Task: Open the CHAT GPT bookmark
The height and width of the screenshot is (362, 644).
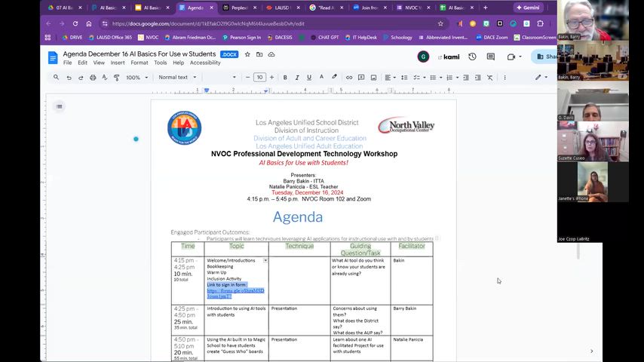Action: click(324, 38)
